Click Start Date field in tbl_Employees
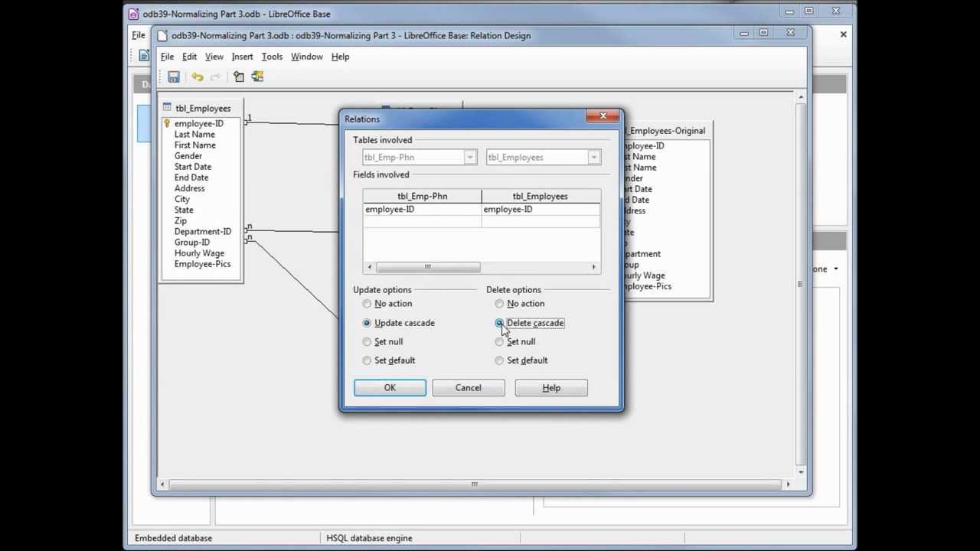The height and width of the screenshot is (551, 980). [x=193, y=167]
